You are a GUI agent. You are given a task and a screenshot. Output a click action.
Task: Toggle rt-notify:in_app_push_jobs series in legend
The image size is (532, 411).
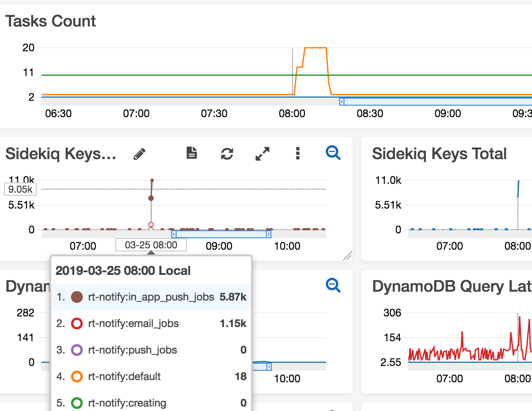(x=151, y=297)
